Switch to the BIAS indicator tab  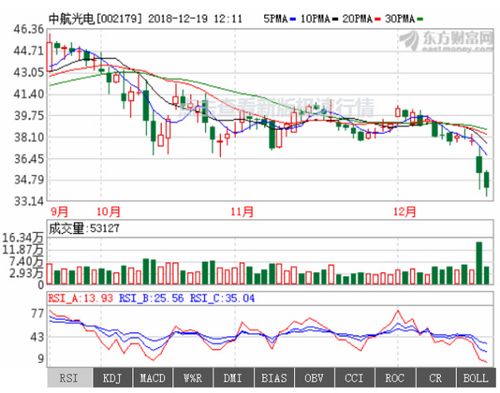click(274, 378)
